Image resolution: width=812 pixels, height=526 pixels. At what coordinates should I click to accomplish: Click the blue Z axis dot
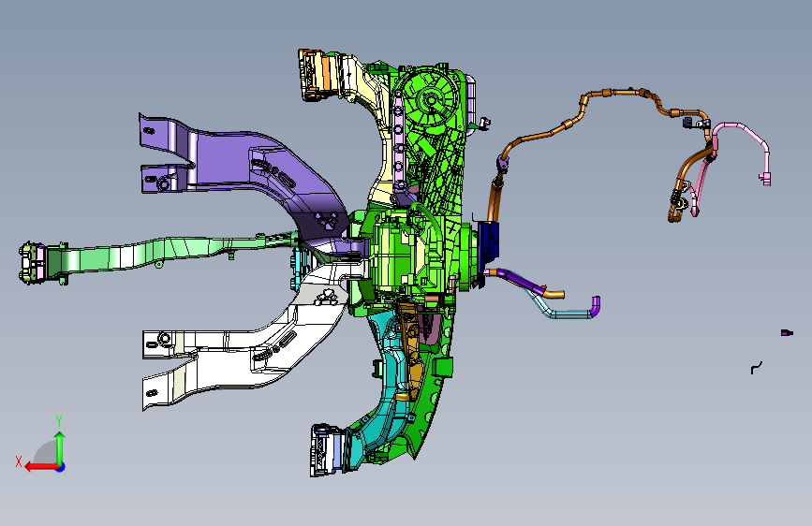pos(61,467)
